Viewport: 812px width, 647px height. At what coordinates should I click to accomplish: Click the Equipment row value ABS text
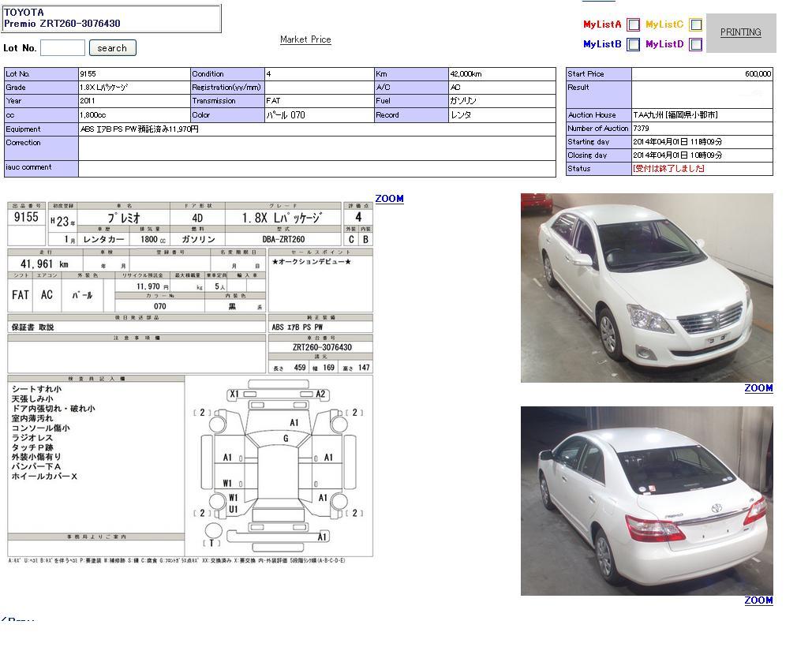pyautogui.click(x=140, y=129)
